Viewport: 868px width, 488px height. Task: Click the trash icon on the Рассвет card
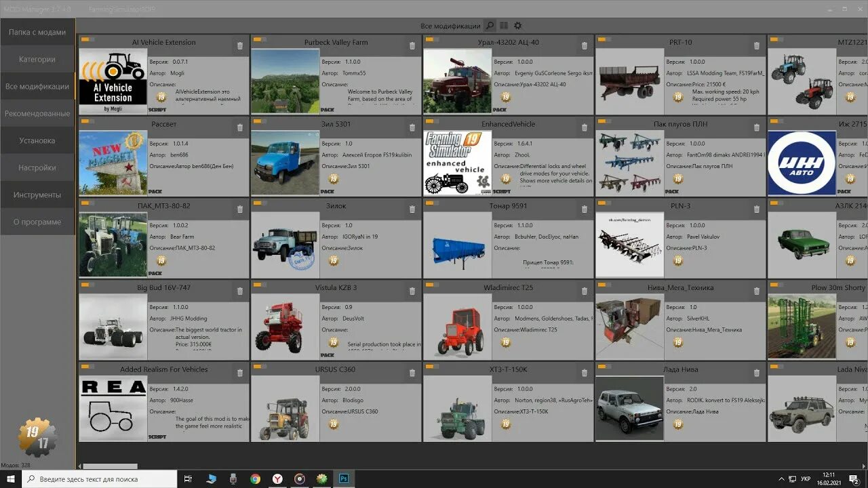240,127
